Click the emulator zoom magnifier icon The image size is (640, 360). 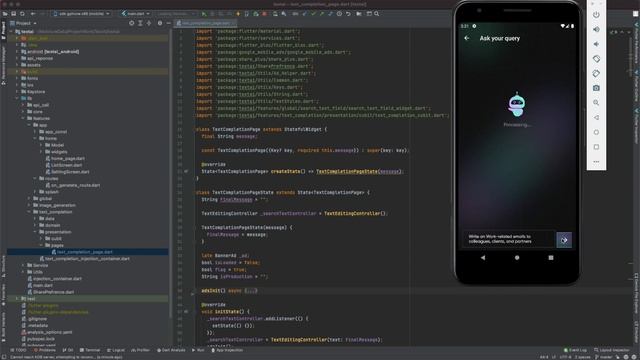point(596,103)
